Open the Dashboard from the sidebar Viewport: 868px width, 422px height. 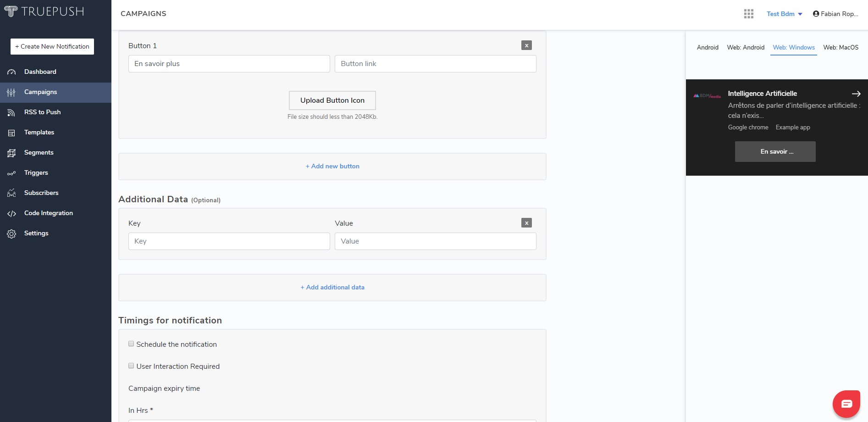pos(40,72)
